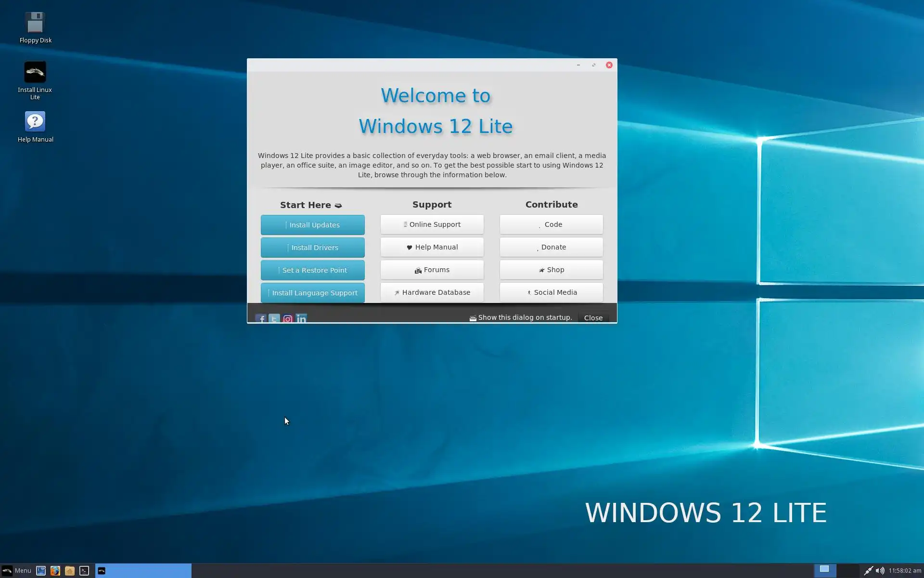Click the Install Updates button
Image resolution: width=924 pixels, height=578 pixels.
coord(312,225)
